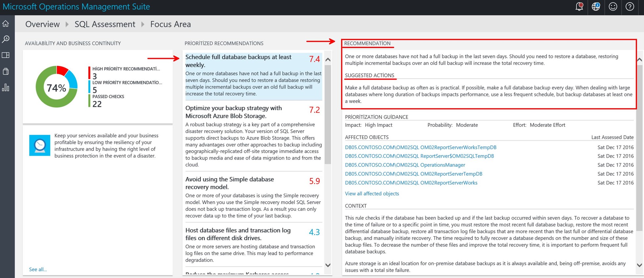Click View all affected objects
The height and width of the screenshot is (278, 644).
tap(372, 194)
